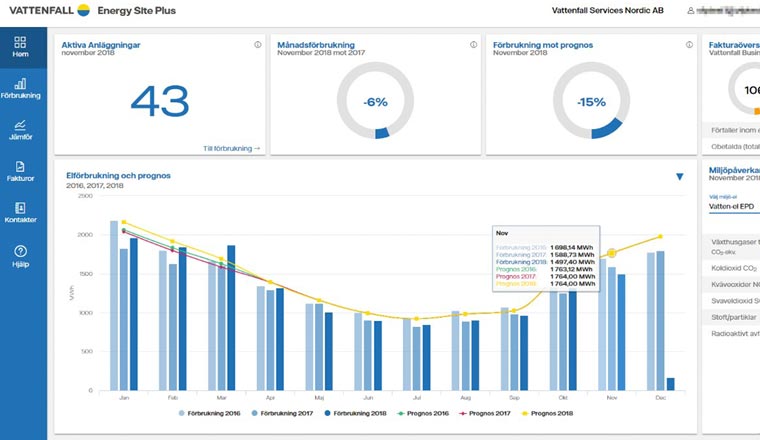
Task: Open Hjälp help icon
Action: [21, 255]
